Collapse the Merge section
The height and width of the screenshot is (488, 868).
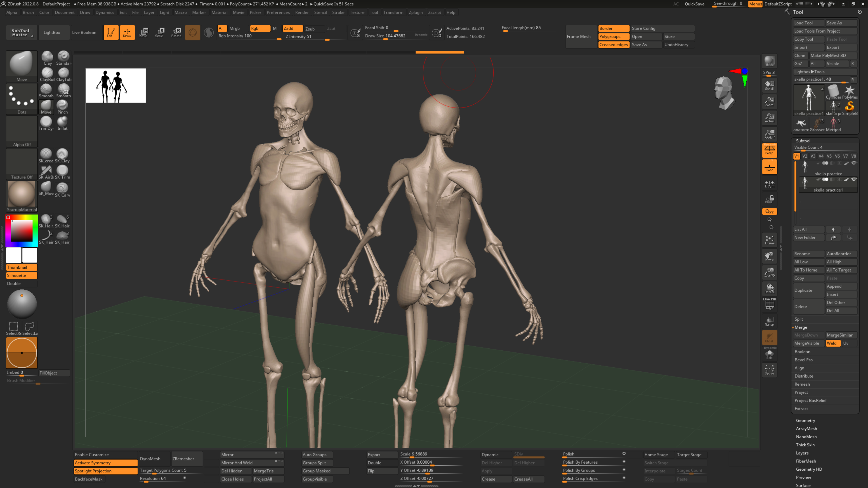[801, 327]
